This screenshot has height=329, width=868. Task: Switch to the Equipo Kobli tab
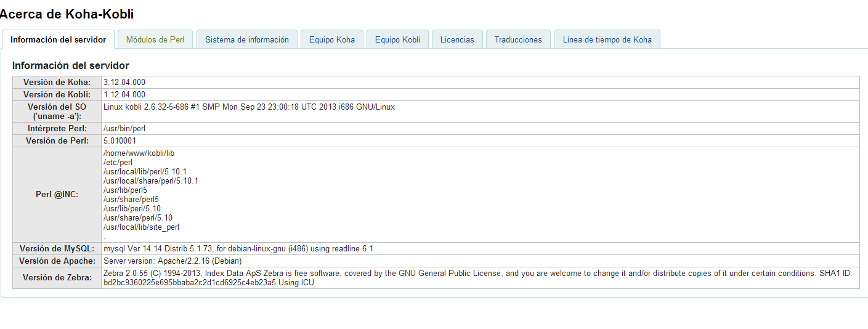[397, 39]
